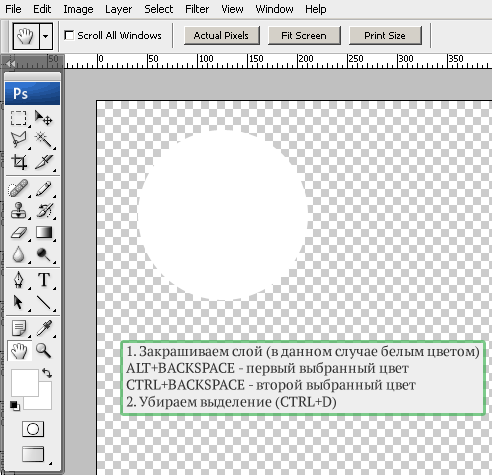This screenshot has width=492, height=475.
Task: Click the Fit Screen button
Action: tap(304, 35)
